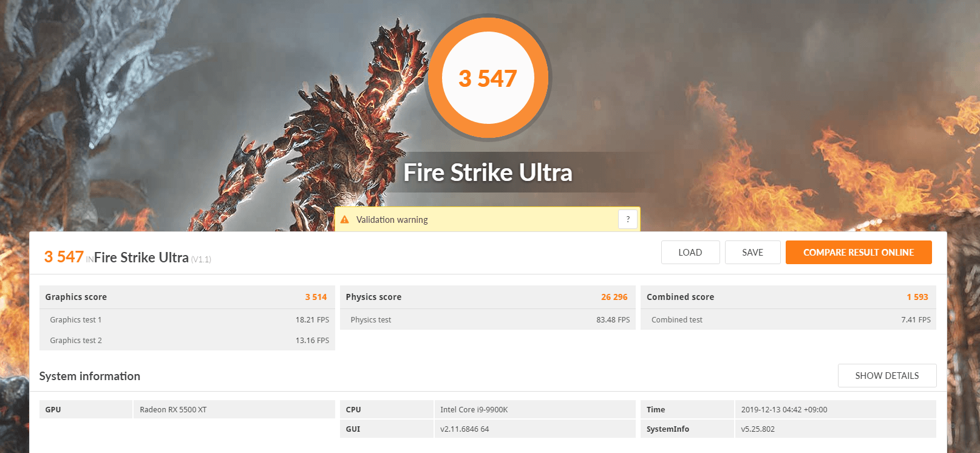Click the Graphics score value 3 514
980x453 pixels.
(316, 297)
